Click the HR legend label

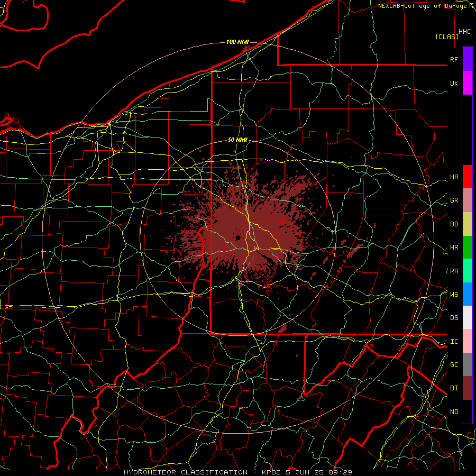point(454,248)
